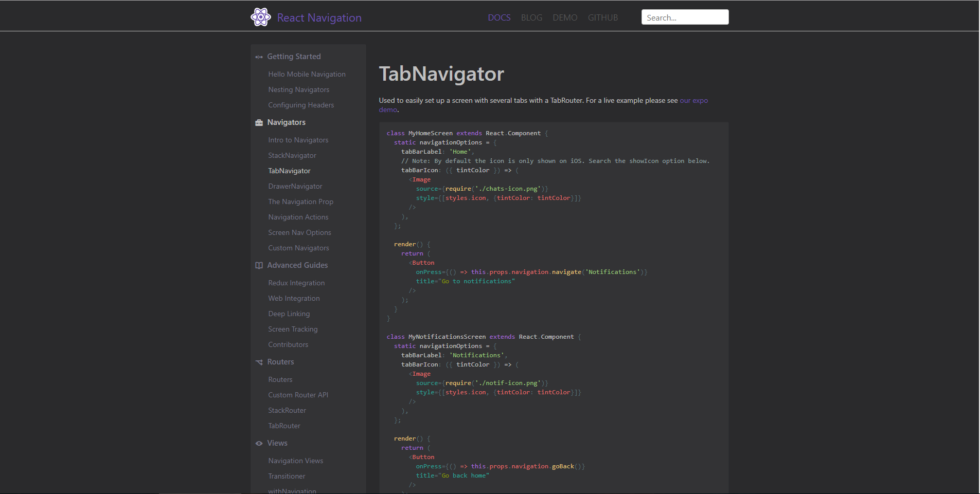Screen dimensions: 980x494
Task: Open the GITHUB menu item
Action: pos(603,17)
